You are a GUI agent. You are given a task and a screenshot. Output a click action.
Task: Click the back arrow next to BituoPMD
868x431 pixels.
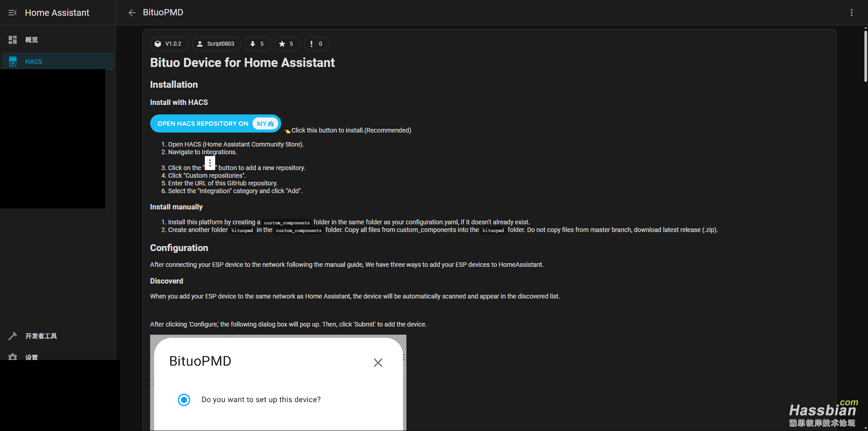point(132,13)
